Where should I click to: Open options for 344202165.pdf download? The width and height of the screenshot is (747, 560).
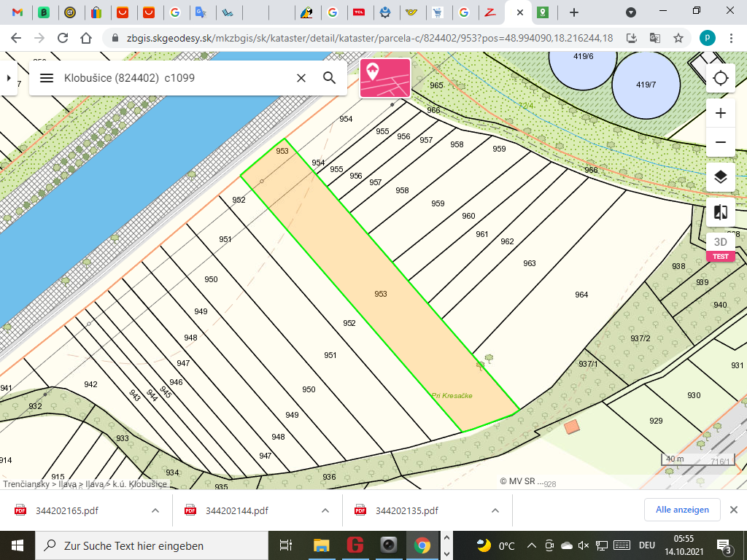click(155, 510)
